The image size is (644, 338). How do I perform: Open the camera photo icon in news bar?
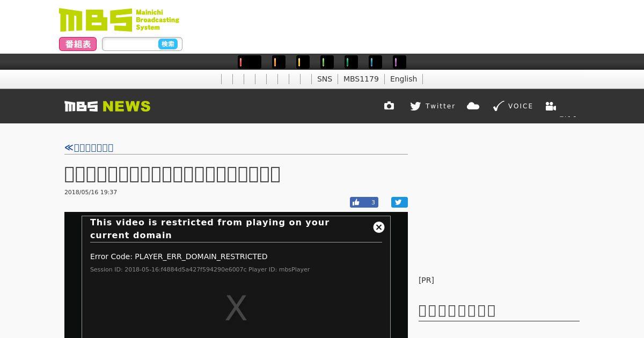click(389, 106)
